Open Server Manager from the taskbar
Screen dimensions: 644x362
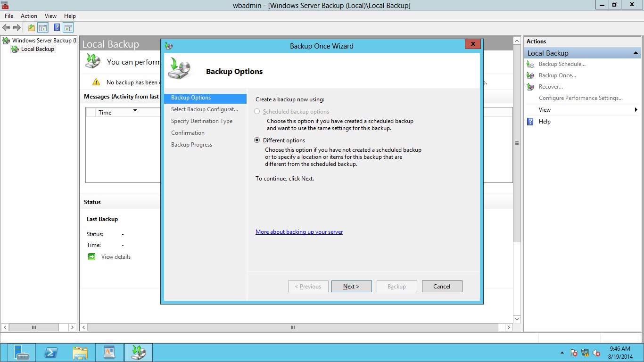pos(22,353)
